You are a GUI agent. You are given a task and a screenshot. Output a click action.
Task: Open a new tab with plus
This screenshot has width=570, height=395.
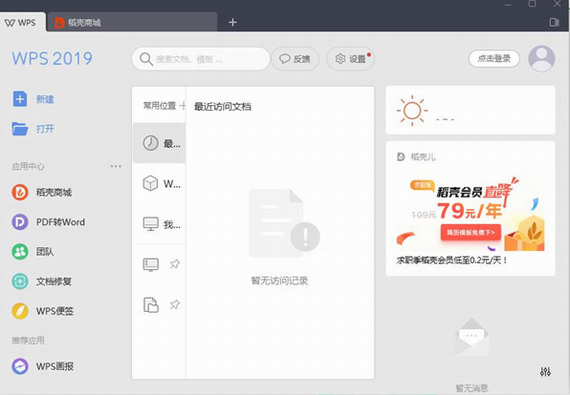[233, 23]
